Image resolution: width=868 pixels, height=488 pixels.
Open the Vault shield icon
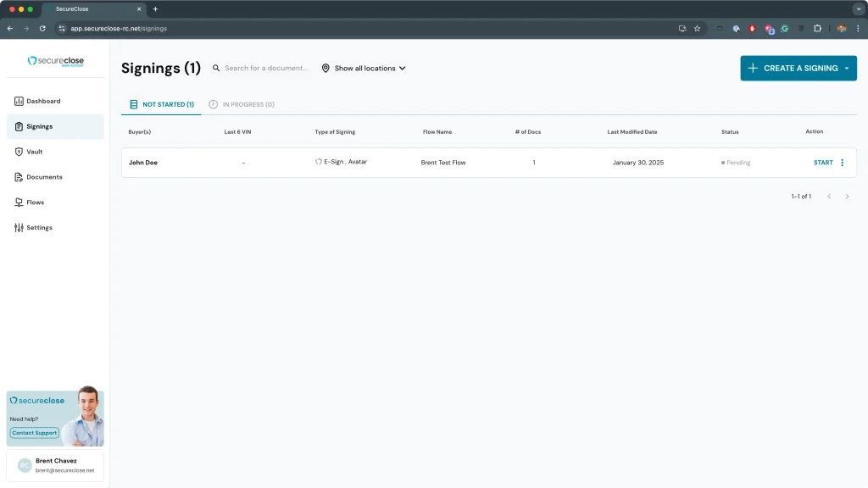pos(19,152)
